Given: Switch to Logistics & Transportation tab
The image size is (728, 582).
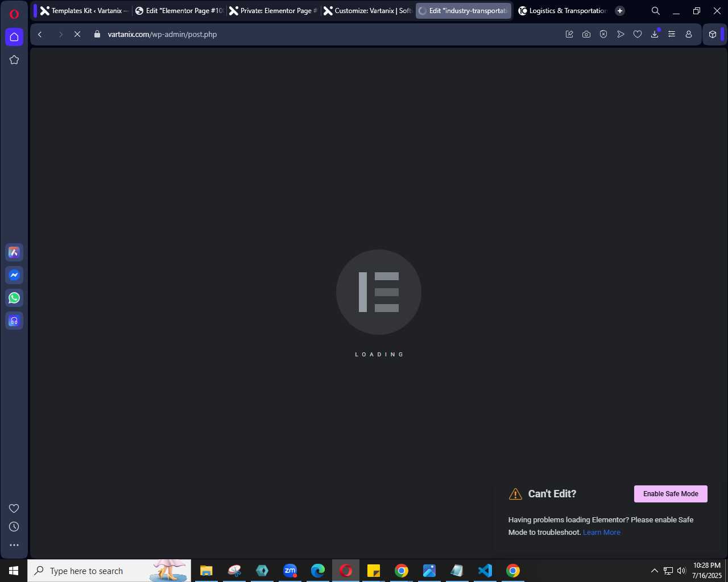Looking at the screenshot, I should [562, 11].
